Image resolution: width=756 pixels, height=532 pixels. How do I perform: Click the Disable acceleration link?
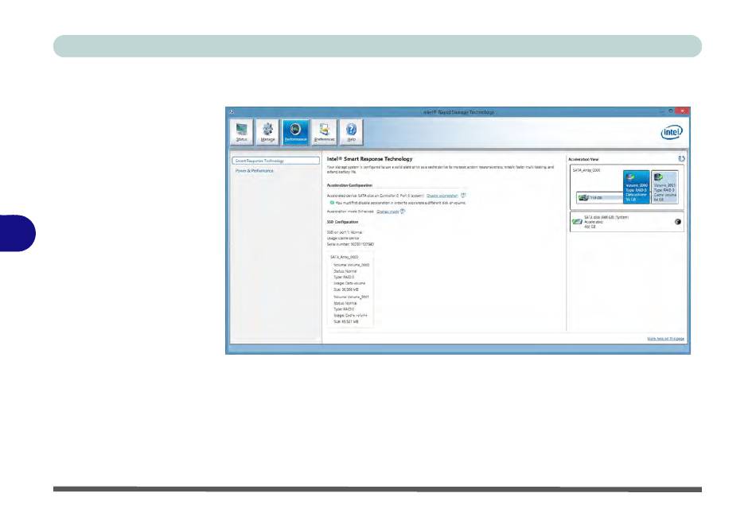point(442,196)
